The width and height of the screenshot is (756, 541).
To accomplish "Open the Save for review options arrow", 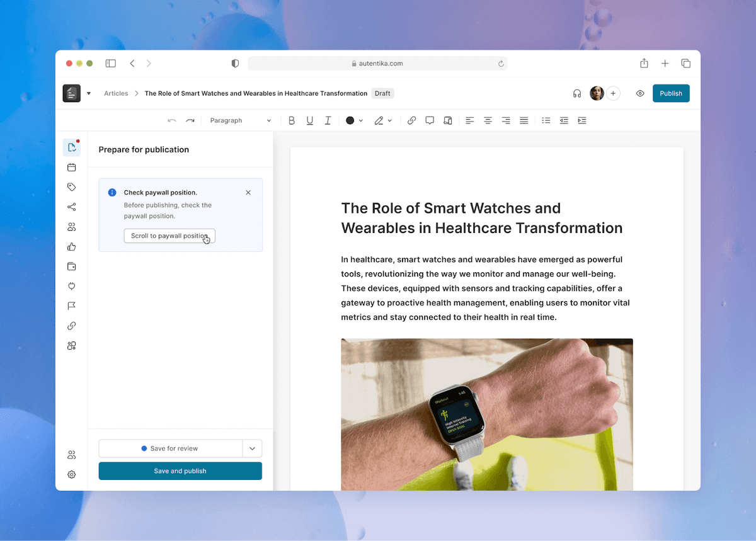I will click(252, 448).
